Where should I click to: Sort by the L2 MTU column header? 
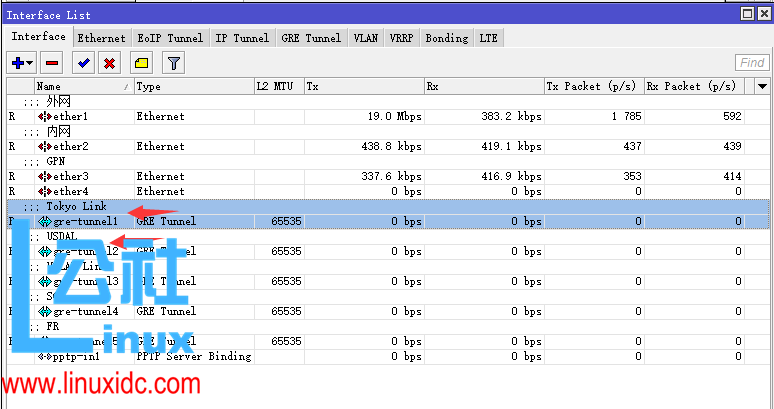[279, 86]
